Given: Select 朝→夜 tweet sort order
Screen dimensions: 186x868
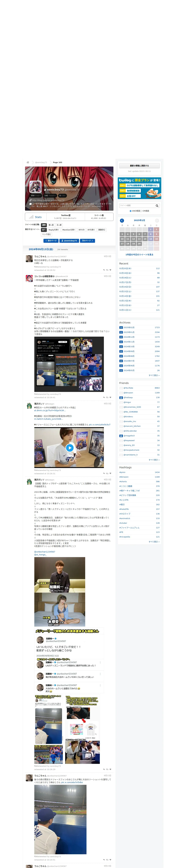Looking at the screenshot, I should click(51, 225).
